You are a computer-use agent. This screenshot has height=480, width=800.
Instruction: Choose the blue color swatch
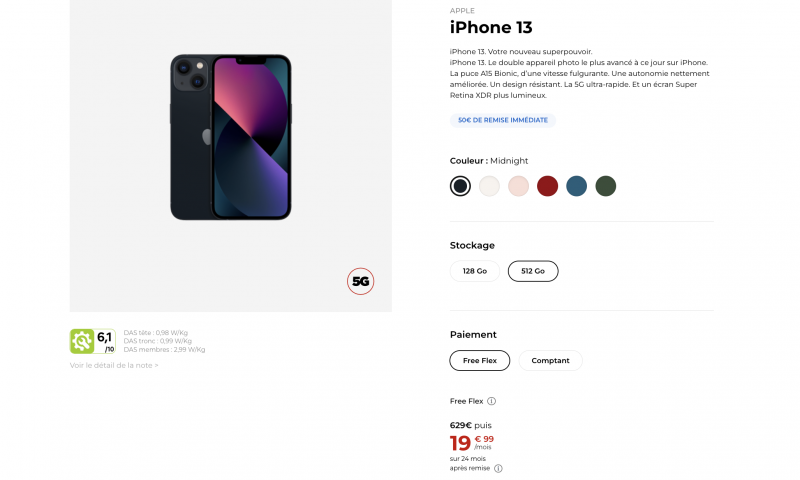pos(576,186)
